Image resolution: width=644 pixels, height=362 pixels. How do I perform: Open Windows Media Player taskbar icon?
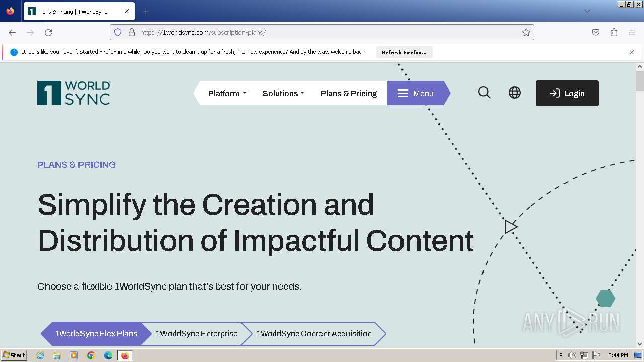pos(74,355)
